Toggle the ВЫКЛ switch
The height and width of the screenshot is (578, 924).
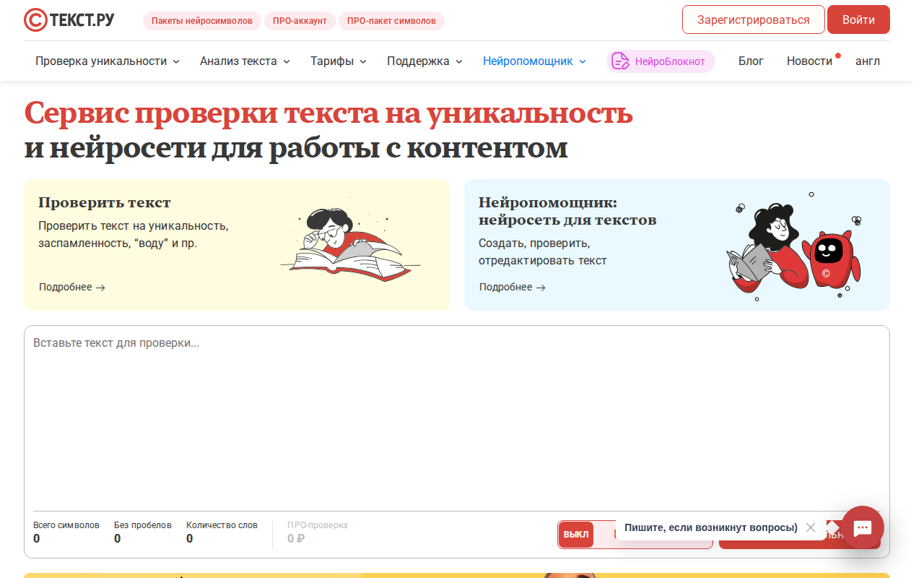tap(576, 535)
